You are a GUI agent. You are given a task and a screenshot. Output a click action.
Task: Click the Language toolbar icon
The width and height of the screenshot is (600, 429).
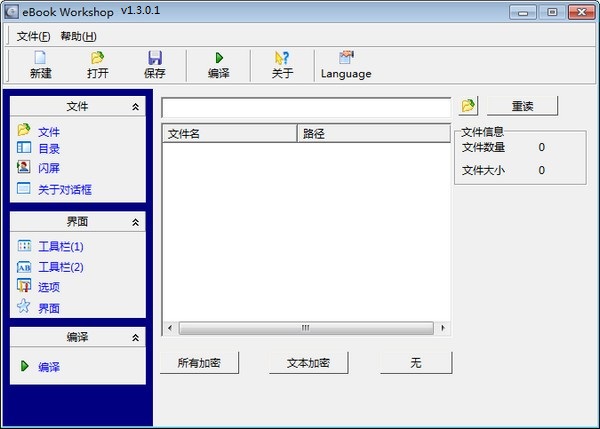coord(346,57)
